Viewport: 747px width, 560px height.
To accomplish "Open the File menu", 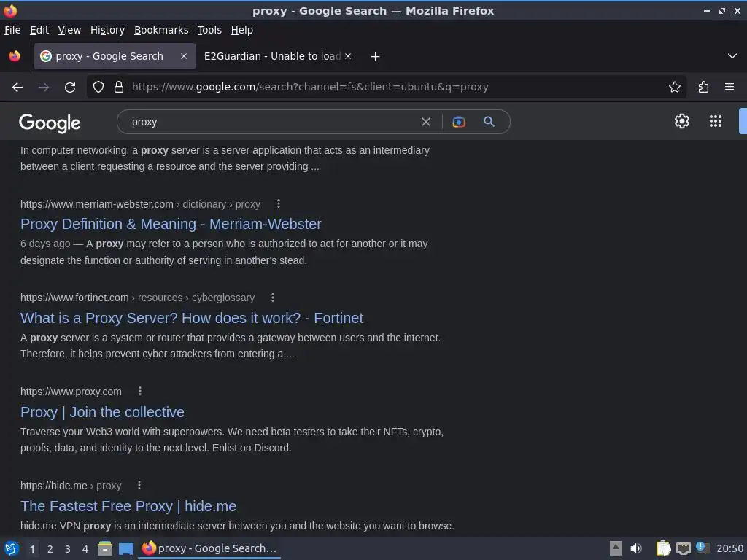I will click(12, 30).
